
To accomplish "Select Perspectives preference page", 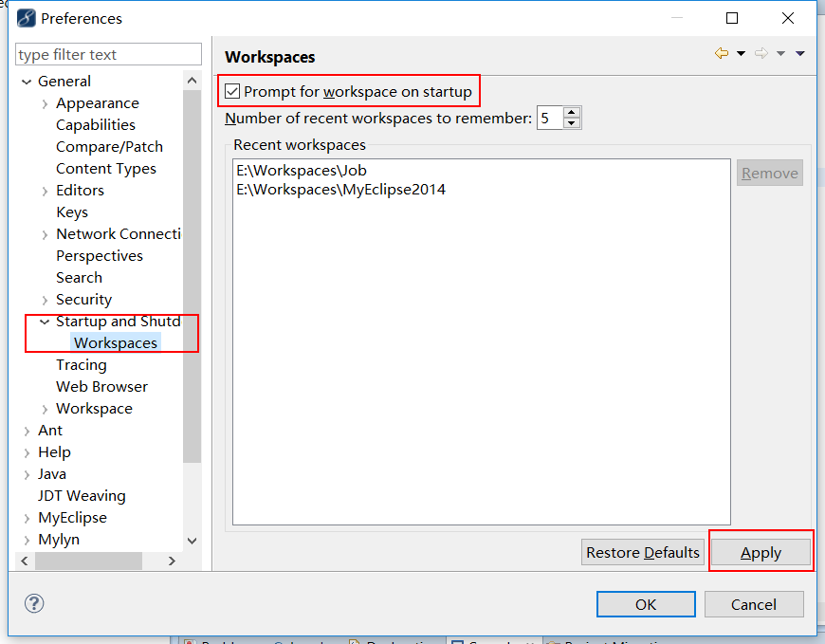I will 100,256.
